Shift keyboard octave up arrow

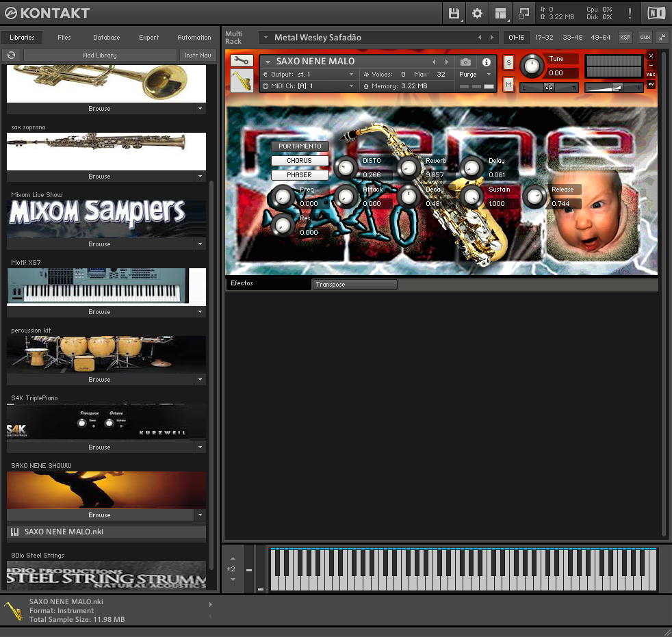point(233,558)
